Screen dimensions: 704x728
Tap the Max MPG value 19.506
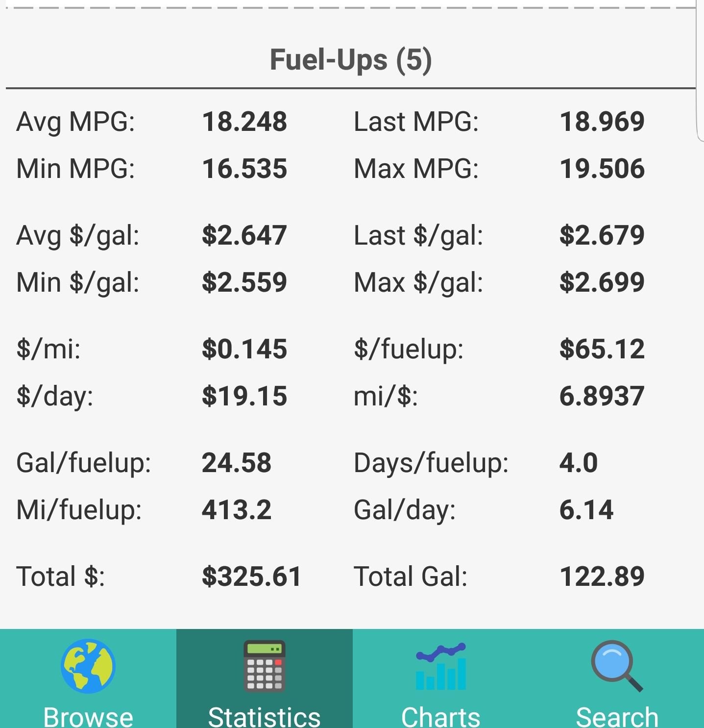(602, 169)
